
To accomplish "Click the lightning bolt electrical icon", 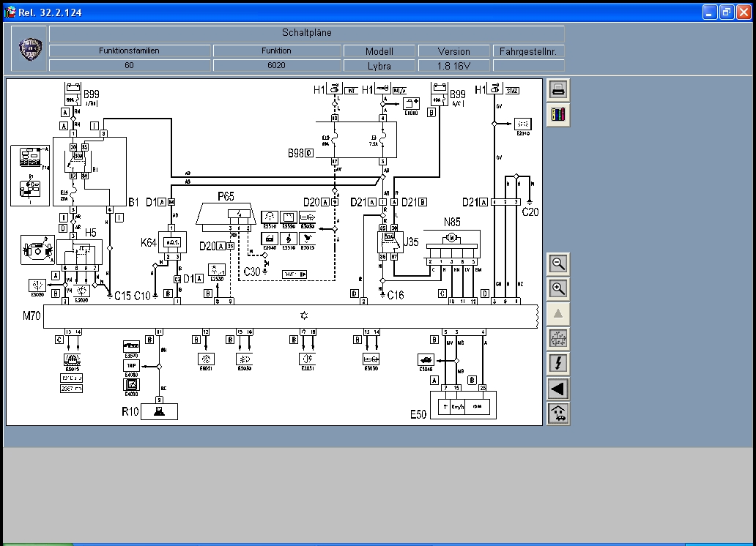I will 558,364.
